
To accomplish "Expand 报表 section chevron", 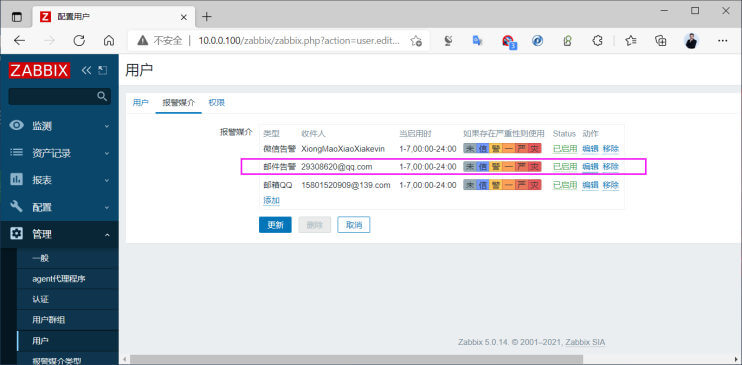I will 107,180.
